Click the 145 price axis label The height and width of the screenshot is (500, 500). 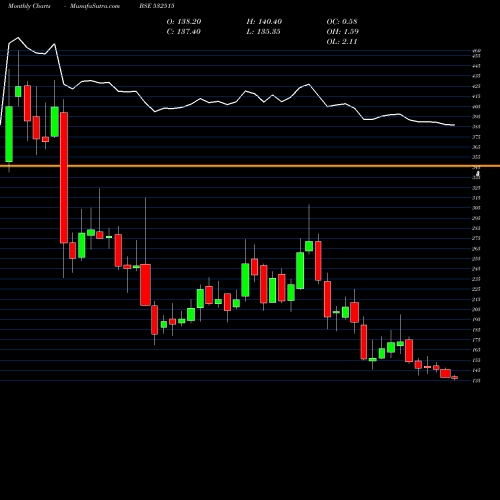coord(476,370)
